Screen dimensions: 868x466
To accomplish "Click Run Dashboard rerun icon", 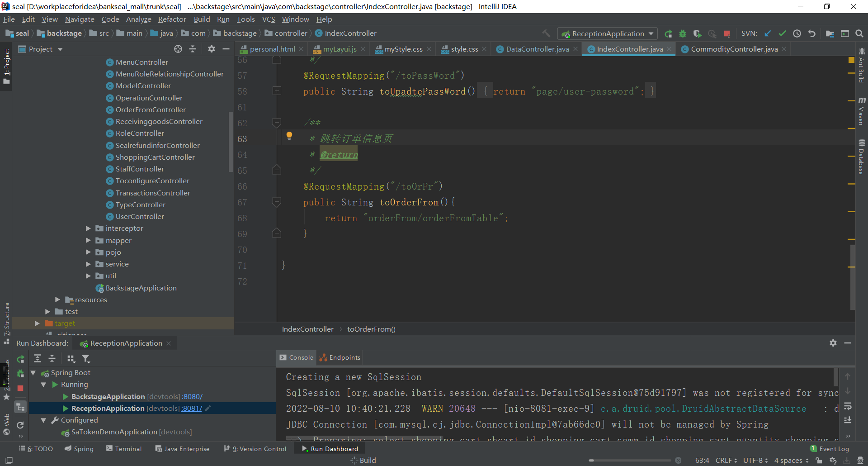I will coord(20,359).
